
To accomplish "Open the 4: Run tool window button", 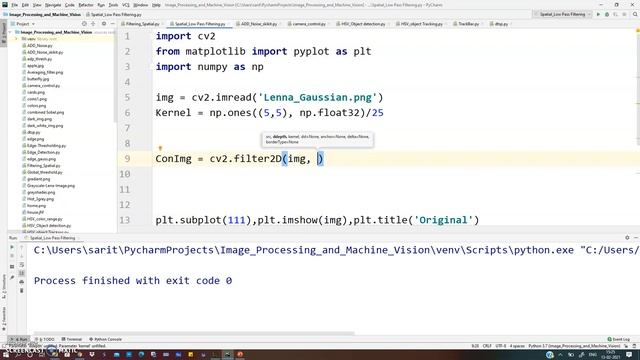I will pyautogui.click(x=20, y=339).
